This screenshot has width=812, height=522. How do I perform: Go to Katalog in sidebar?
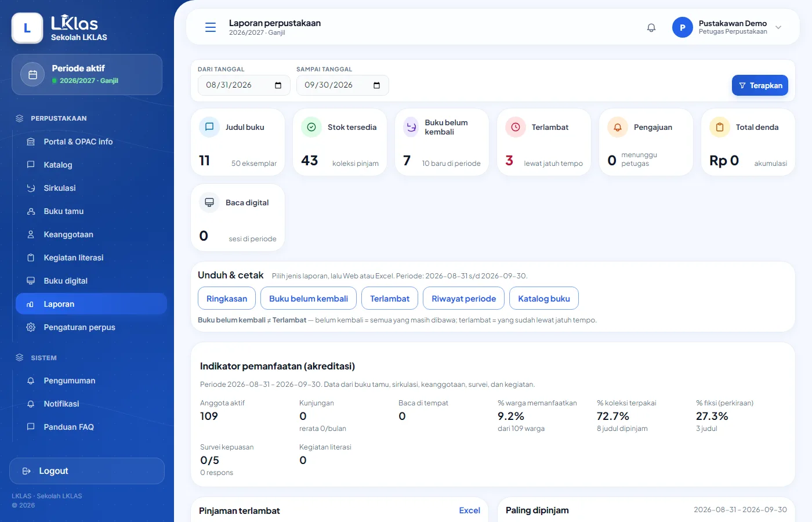(x=91, y=165)
